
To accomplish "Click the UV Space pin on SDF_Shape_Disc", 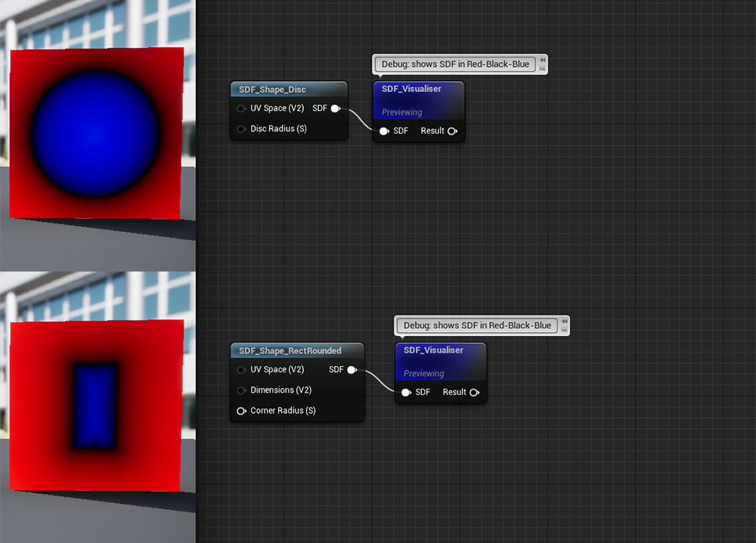I will pos(241,109).
